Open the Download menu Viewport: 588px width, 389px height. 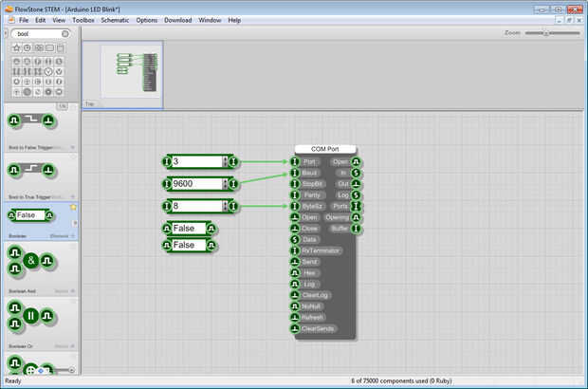[x=177, y=20]
